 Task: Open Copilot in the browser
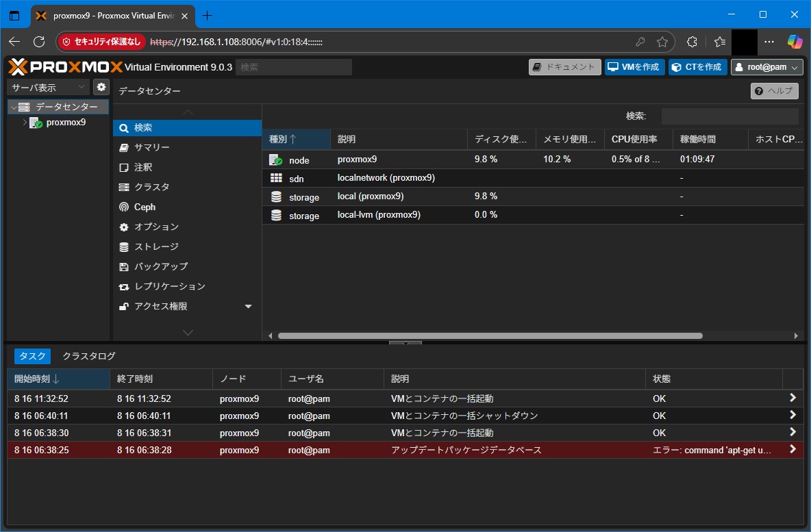[x=795, y=42]
